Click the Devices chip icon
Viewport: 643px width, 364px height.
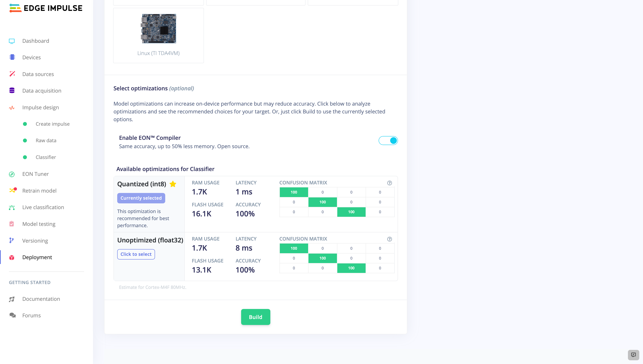[x=12, y=57]
